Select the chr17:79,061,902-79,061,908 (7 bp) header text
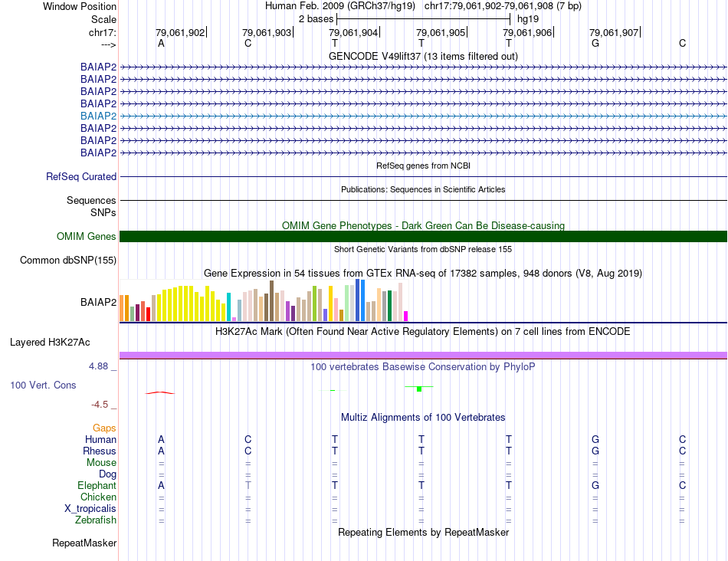The height and width of the screenshot is (561, 728). pos(503,6)
